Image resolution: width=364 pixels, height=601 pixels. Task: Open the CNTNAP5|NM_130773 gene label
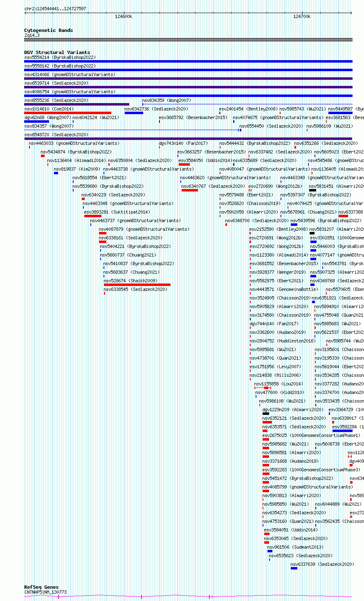pyautogui.click(x=45, y=592)
